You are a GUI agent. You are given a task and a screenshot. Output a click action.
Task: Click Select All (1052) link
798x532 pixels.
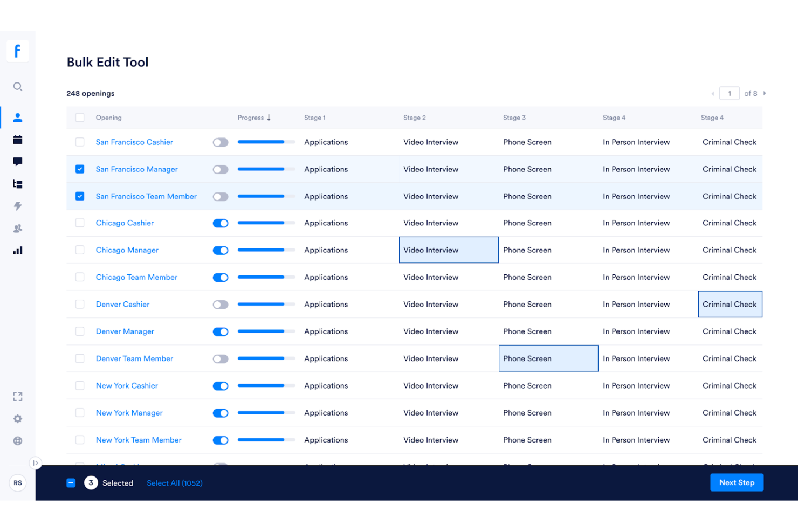(x=175, y=483)
